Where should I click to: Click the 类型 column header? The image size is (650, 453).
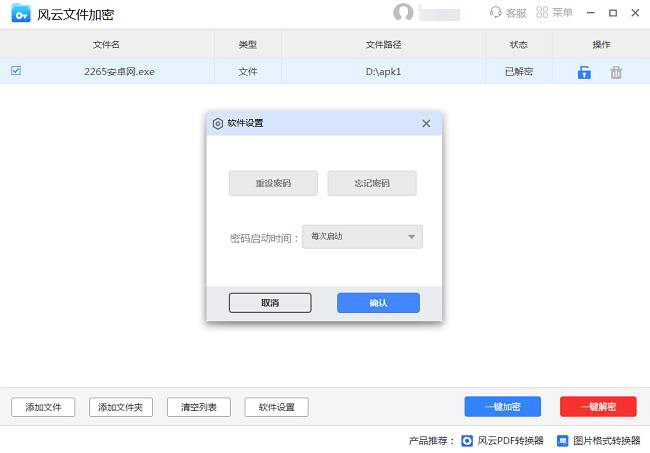pos(247,44)
